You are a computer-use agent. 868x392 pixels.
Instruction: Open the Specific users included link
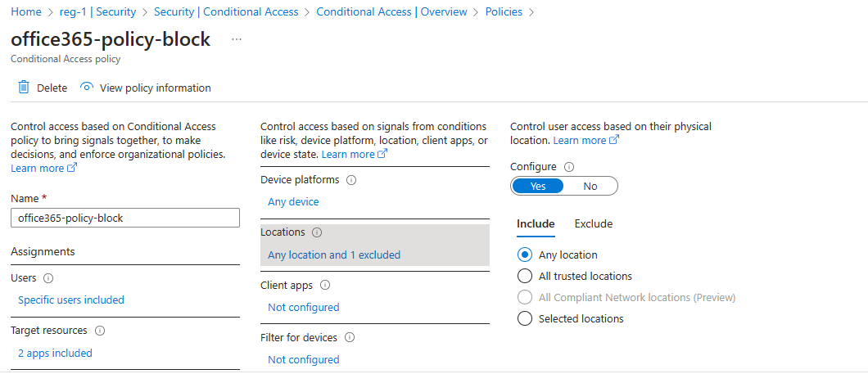71,300
